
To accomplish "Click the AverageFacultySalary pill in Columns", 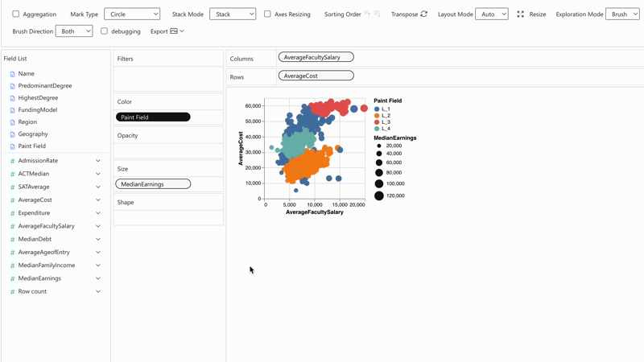I will [x=316, y=57].
